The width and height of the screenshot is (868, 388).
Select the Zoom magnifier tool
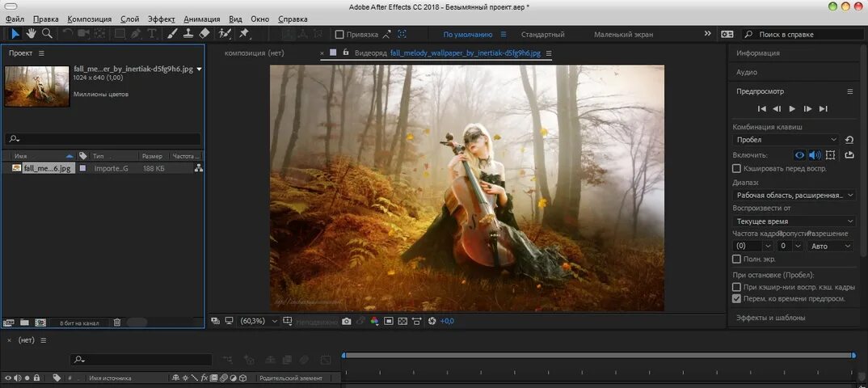pos(47,33)
